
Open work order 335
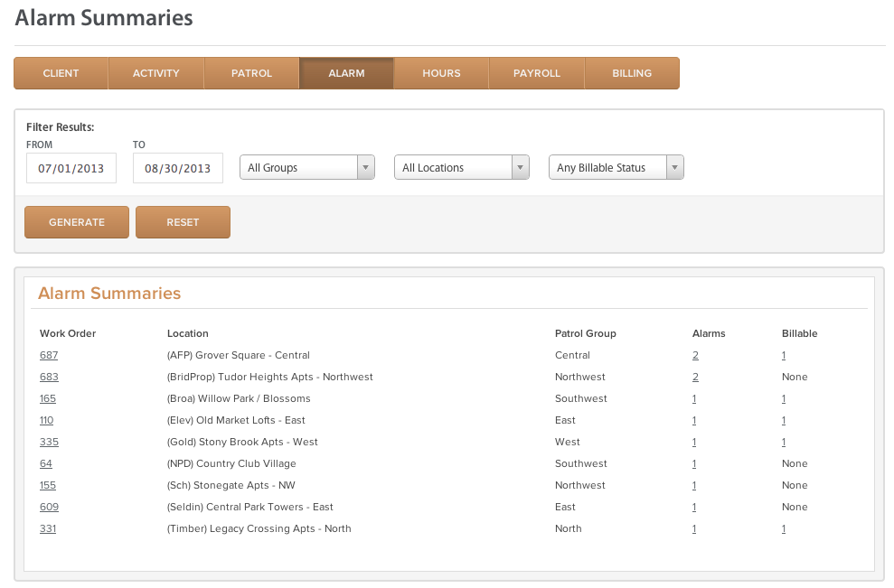49,442
